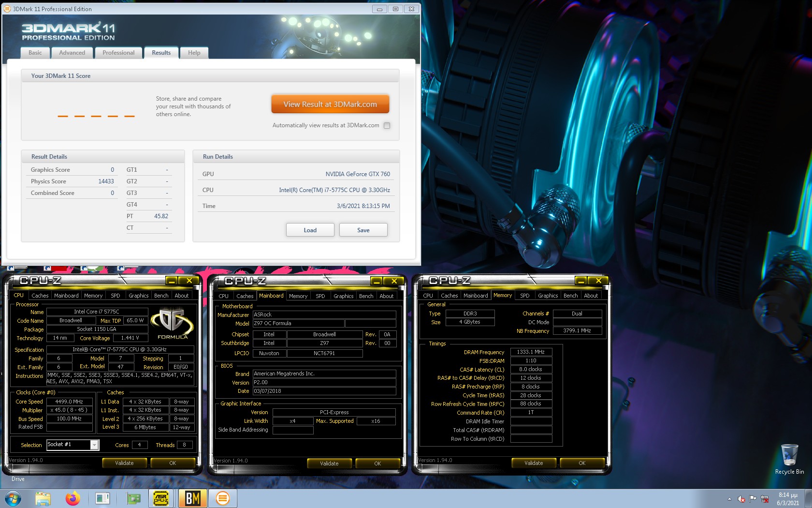The height and width of the screenshot is (508, 812).
Task: Open the Socket #1 selection dropdown
Action: click(95, 445)
